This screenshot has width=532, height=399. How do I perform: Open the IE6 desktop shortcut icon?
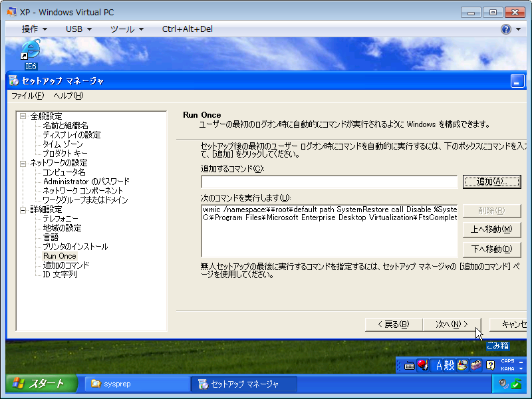[x=31, y=54]
